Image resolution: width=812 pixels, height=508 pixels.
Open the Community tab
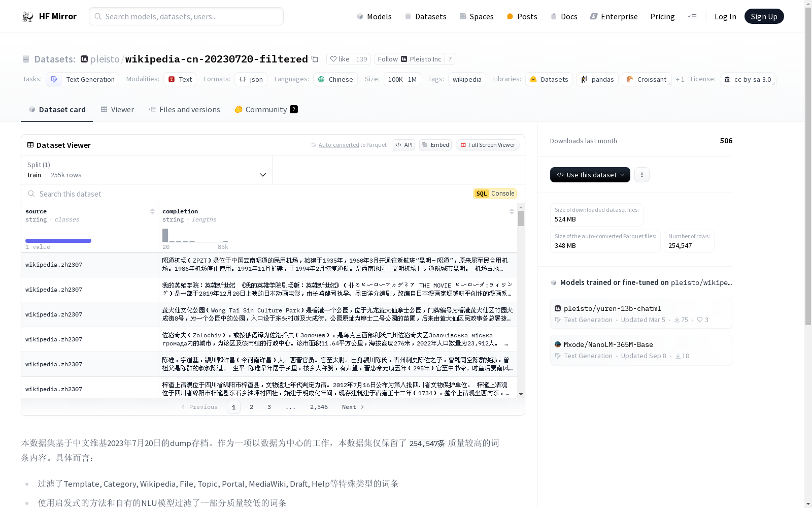pyautogui.click(x=266, y=110)
